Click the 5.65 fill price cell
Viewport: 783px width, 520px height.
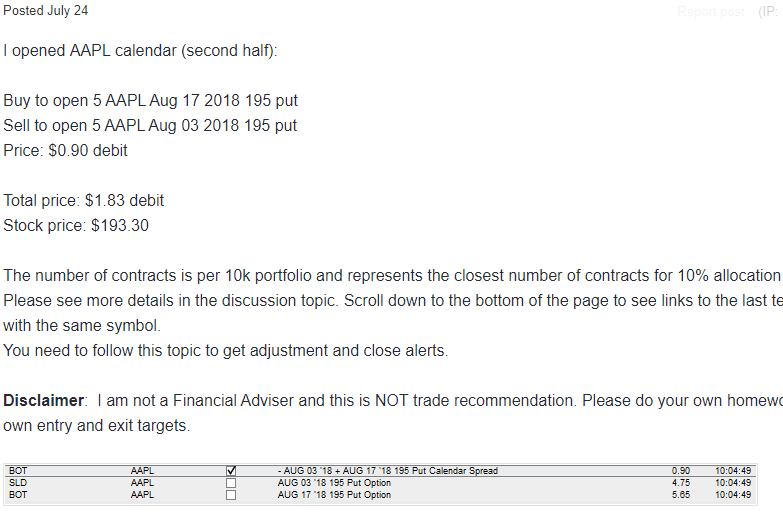[x=681, y=495]
